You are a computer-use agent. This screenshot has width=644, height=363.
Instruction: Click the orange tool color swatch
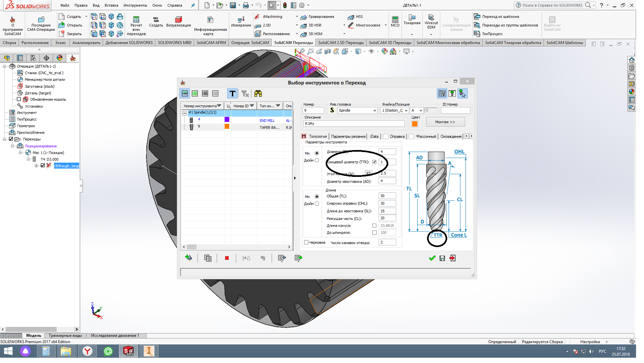point(414,124)
